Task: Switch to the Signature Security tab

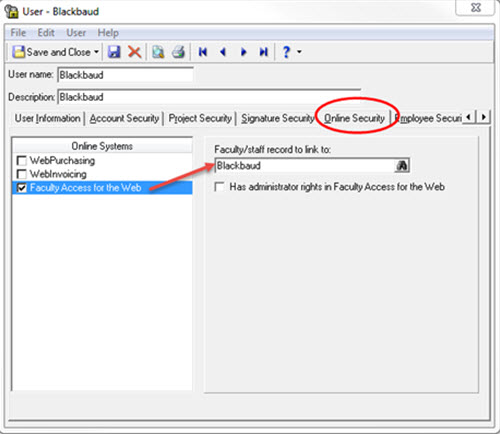Action: pos(277,118)
